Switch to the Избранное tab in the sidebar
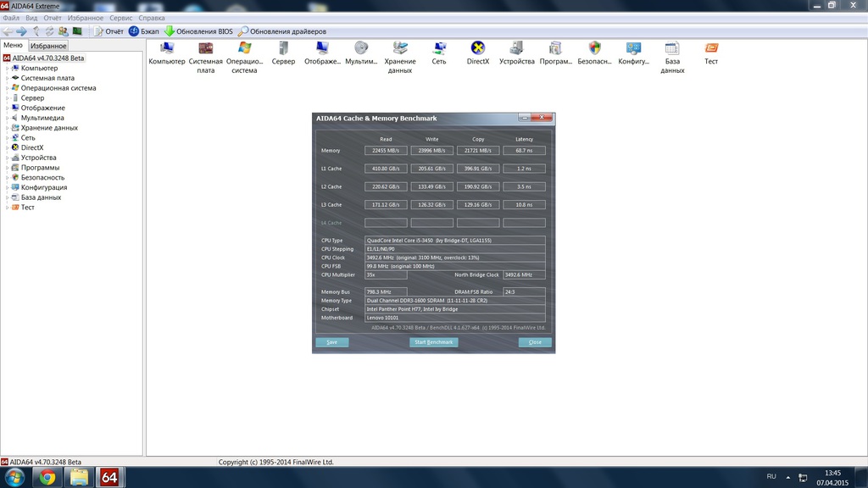The height and width of the screenshot is (488, 868). 48,46
